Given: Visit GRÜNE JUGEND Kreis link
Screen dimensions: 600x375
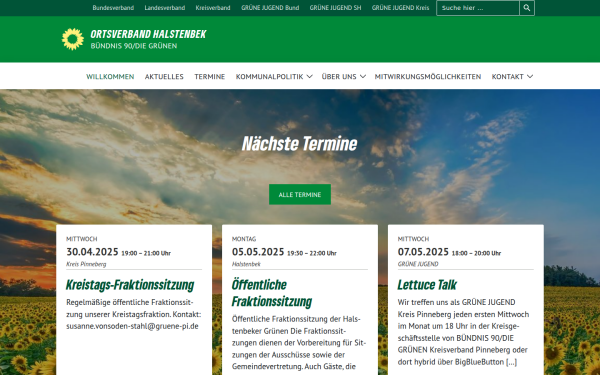Looking at the screenshot, I should click(x=400, y=8).
